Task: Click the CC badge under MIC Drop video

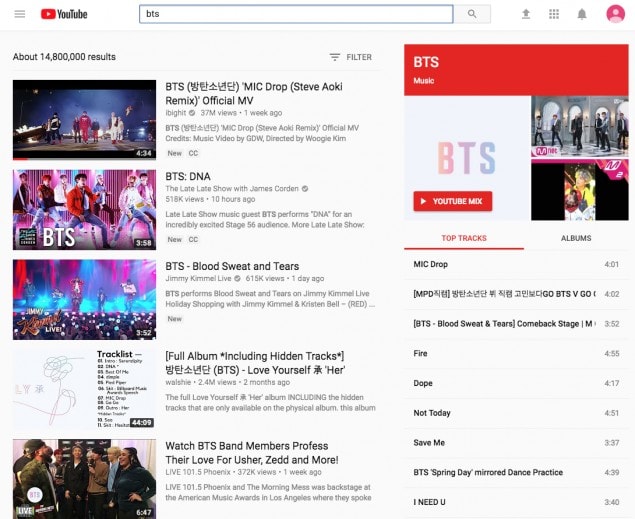Action: click(x=193, y=154)
